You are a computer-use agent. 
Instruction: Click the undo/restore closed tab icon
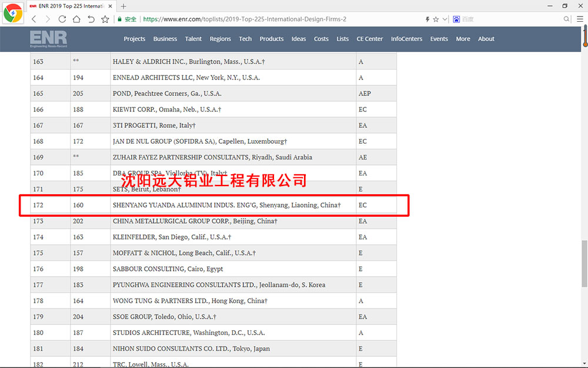[91, 19]
